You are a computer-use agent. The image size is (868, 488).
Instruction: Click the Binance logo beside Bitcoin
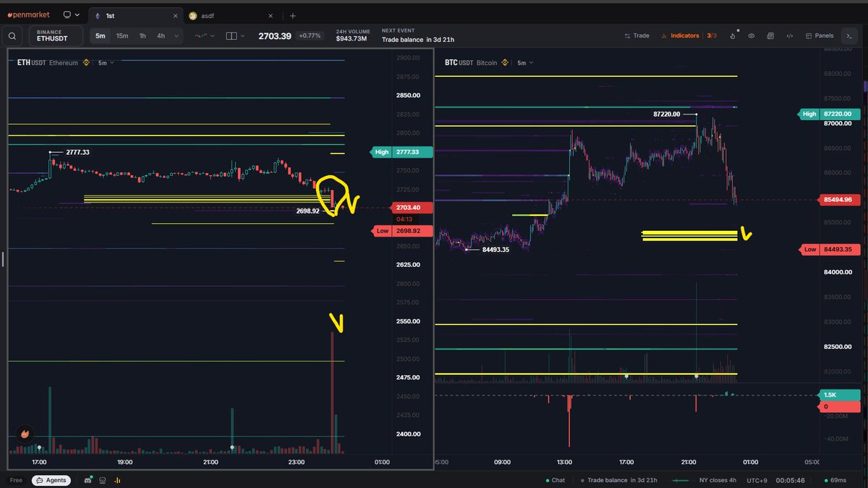506,63
